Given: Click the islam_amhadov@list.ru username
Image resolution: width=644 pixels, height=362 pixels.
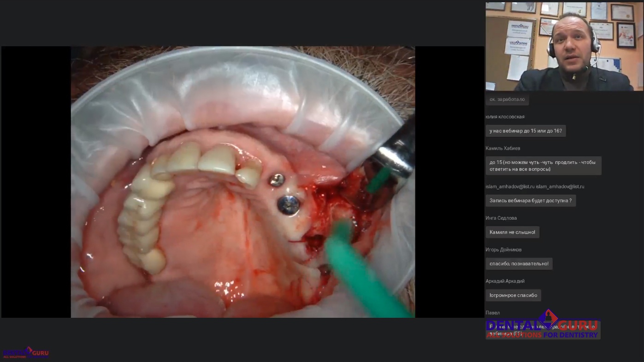Looking at the screenshot, I should (535, 187).
